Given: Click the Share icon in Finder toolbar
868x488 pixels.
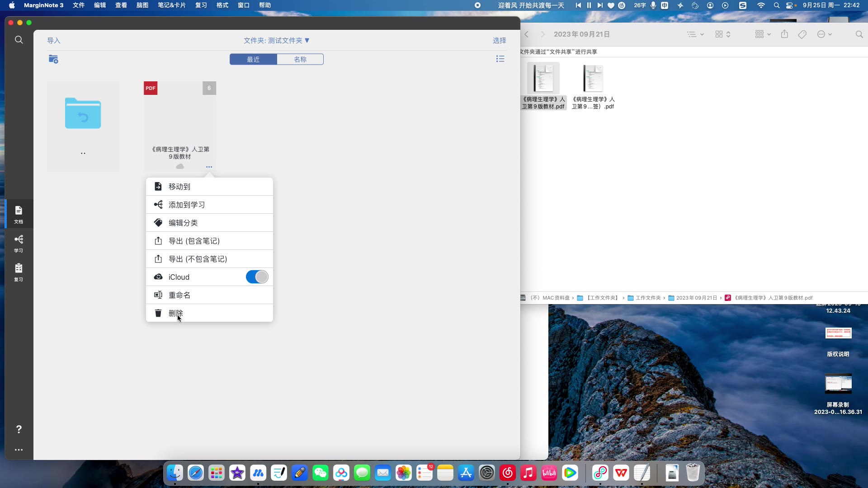Looking at the screenshot, I should tap(784, 34).
